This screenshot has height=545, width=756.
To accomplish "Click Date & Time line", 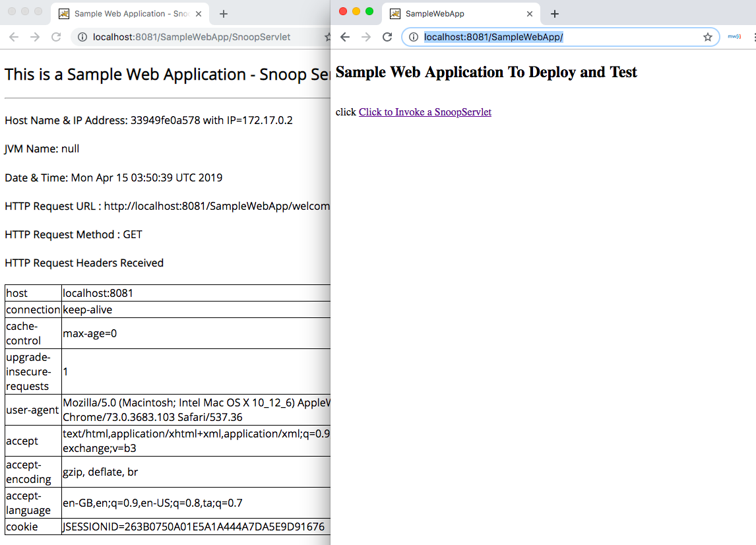I will [x=113, y=177].
